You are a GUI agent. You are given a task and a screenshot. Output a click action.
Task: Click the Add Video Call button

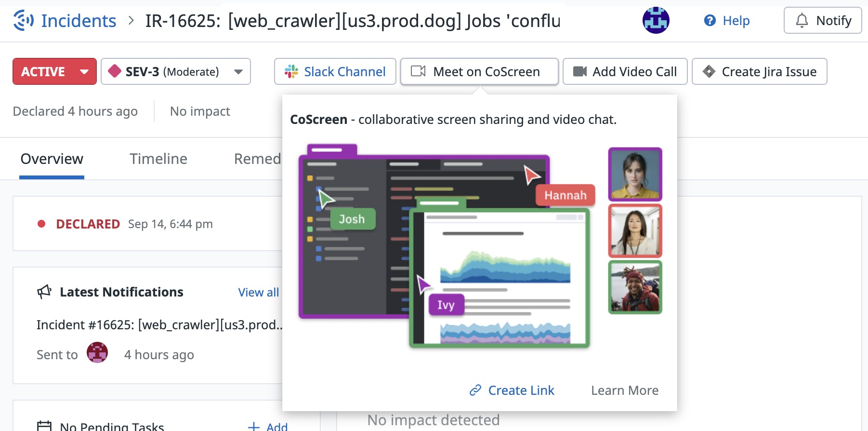[625, 71]
